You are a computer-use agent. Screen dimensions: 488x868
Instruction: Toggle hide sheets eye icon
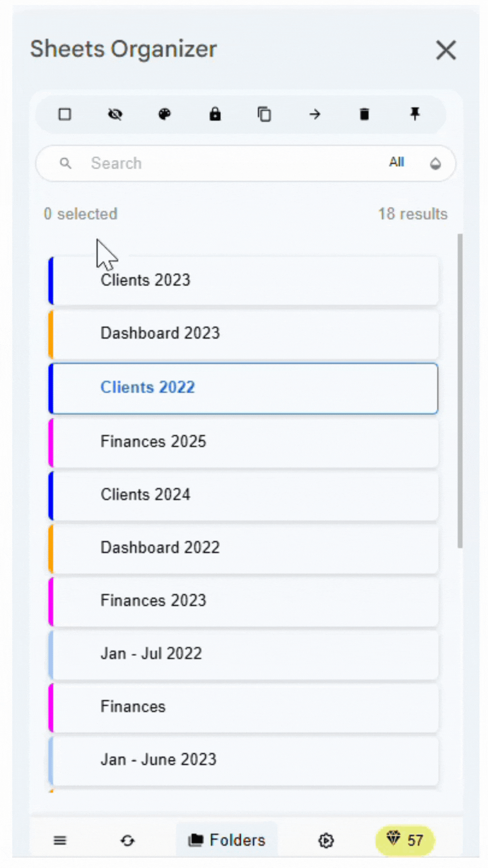point(115,114)
